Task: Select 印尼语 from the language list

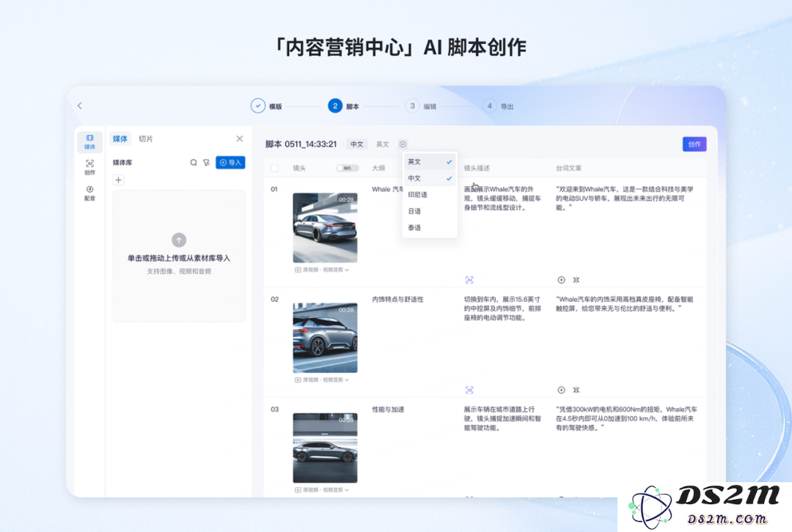Action: (x=430, y=195)
